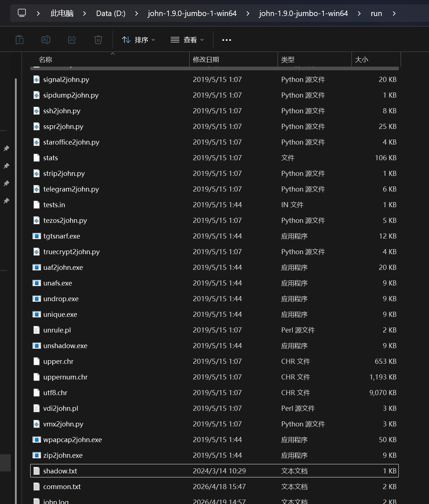Select the unafs.exe file
Viewport: 429px width, 504px height.
pyautogui.click(x=215, y=283)
